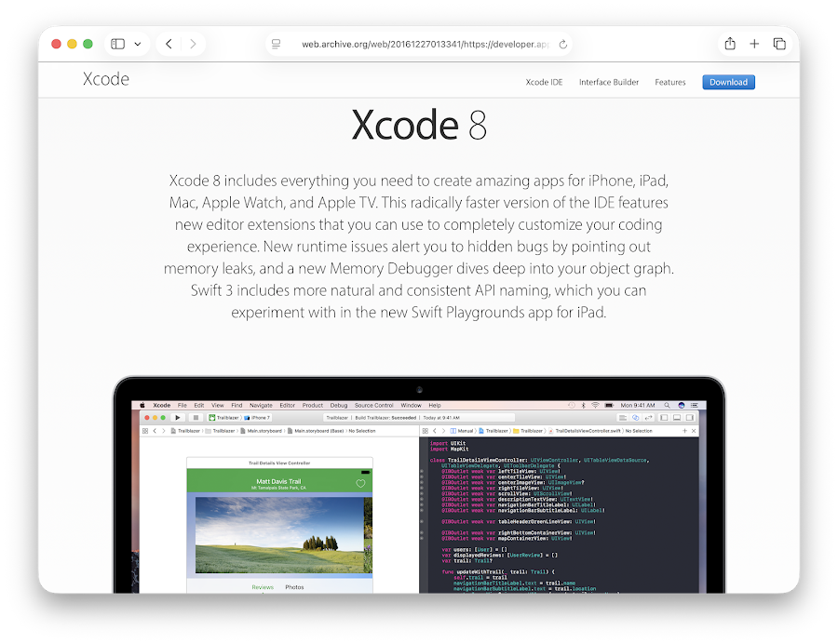Open the Xcode IDE nav link

click(544, 82)
